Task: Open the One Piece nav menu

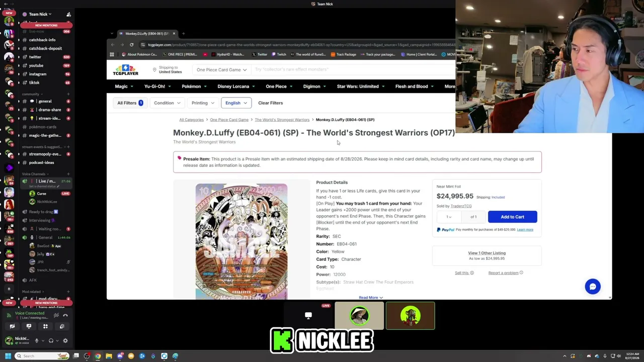Action: [x=279, y=86]
